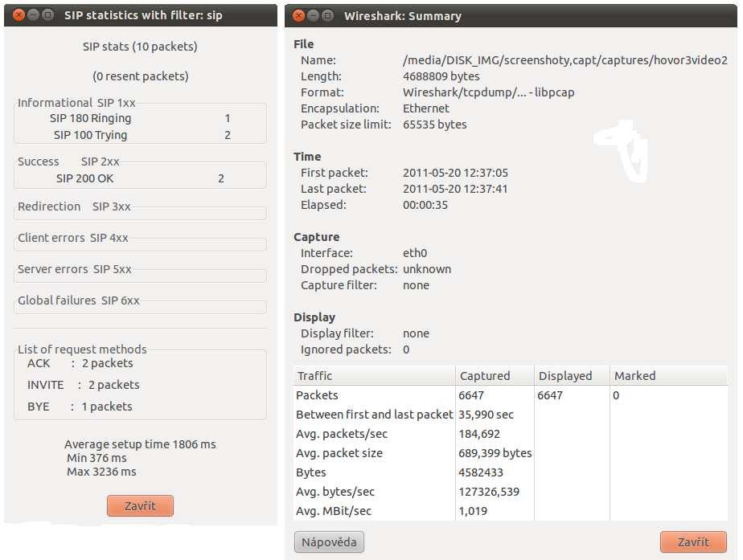Click the 'Min 376 ms' value
Viewport: 743px width, 560px height.
pos(96,458)
